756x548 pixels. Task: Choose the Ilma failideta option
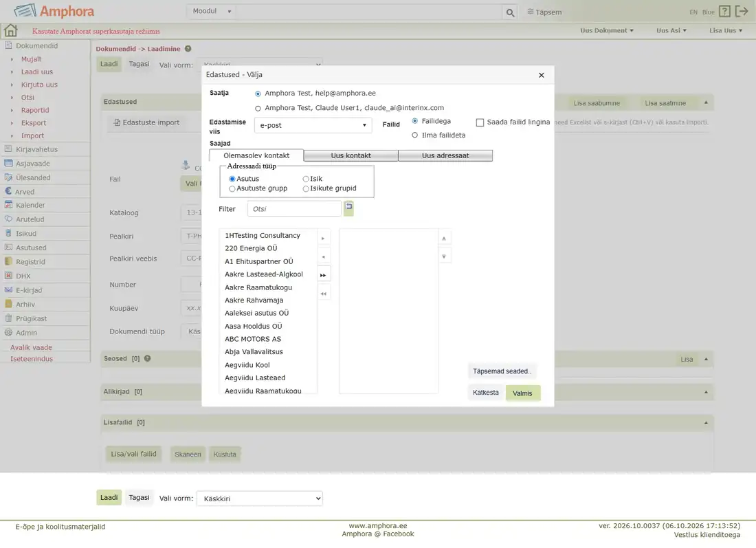(414, 135)
